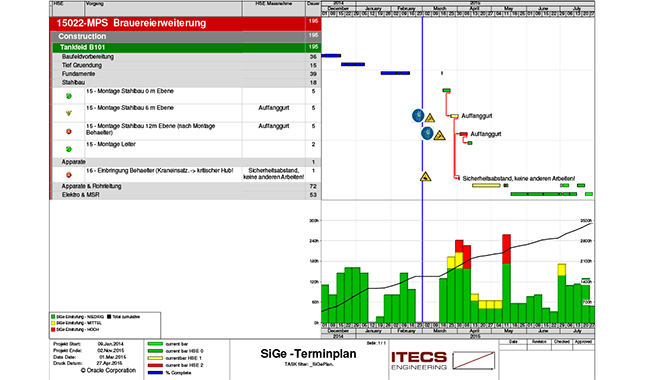
Task: Click '15 - Montage Leiter' activity name
Action: click(x=111, y=144)
